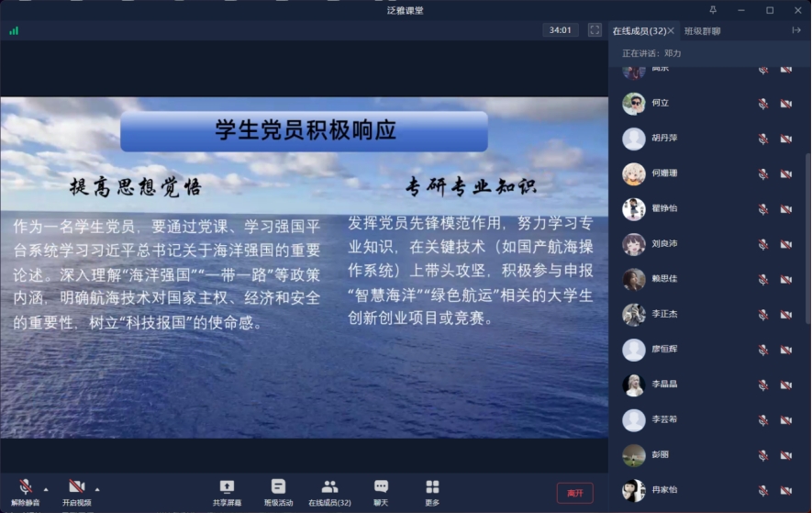Open the 更多 more options grid
Image resolution: width=812 pixels, height=513 pixels.
(432, 487)
